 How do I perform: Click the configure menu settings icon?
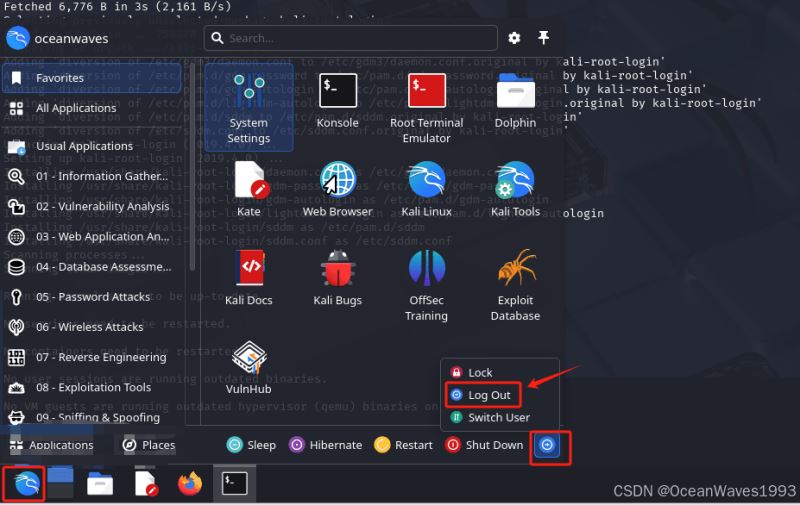(x=514, y=38)
